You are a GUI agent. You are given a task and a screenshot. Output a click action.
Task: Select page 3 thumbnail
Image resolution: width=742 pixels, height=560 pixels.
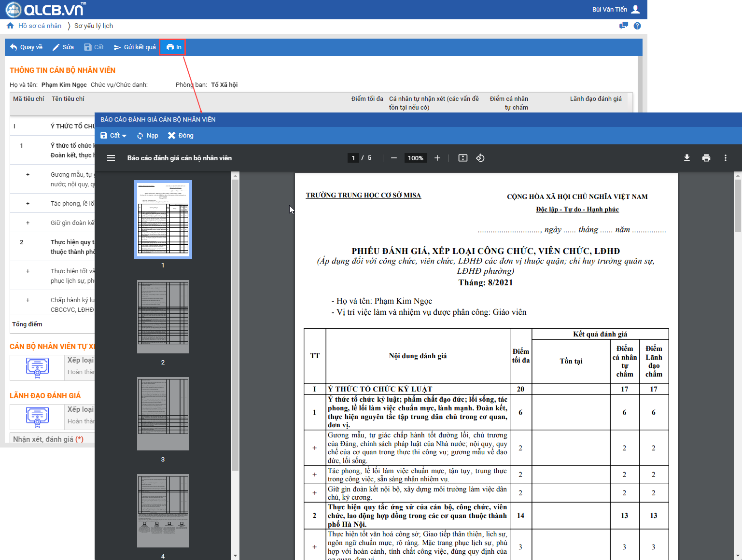163,414
